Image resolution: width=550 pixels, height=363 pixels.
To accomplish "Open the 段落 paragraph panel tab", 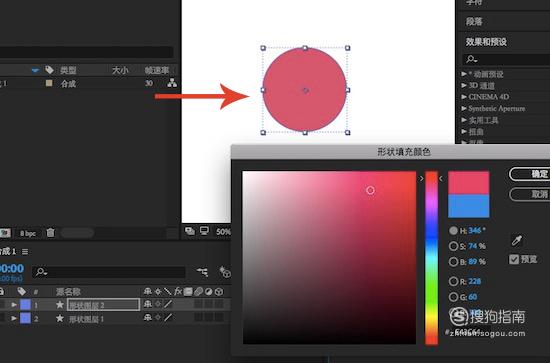I will (474, 22).
